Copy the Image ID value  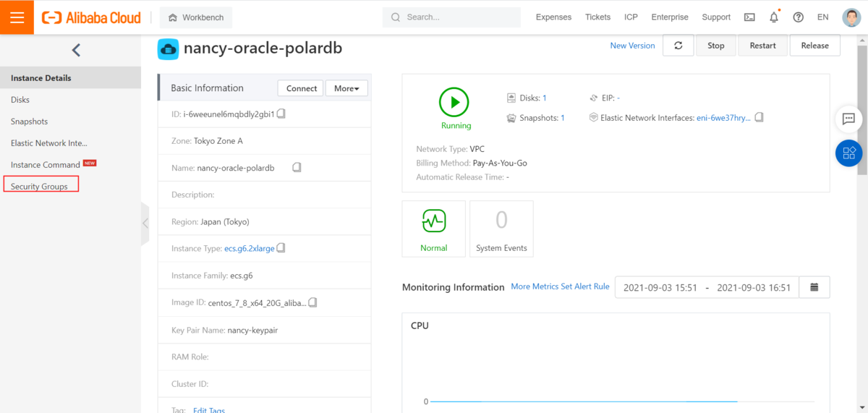[314, 302]
